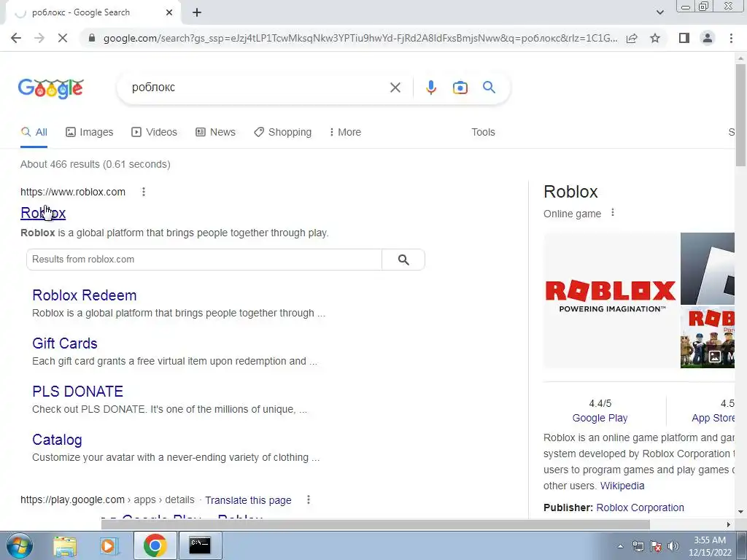This screenshot has width=747, height=560.
Task: Select the All results tab
Action: pyautogui.click(x=34, y=133)
